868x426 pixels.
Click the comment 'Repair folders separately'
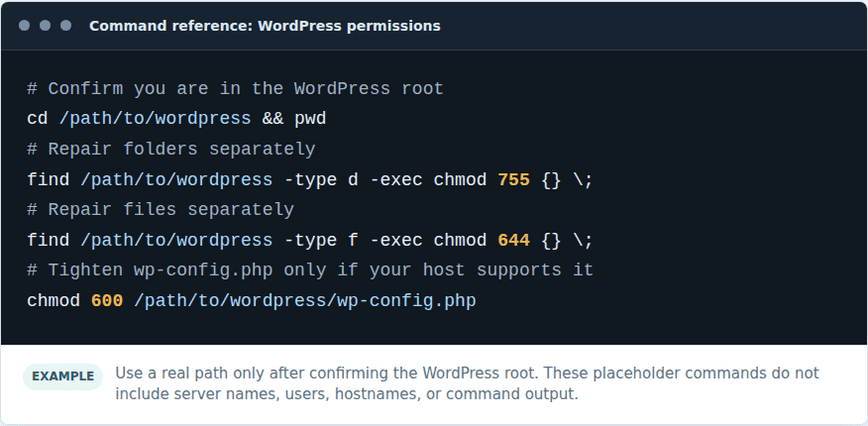[171, 150]
